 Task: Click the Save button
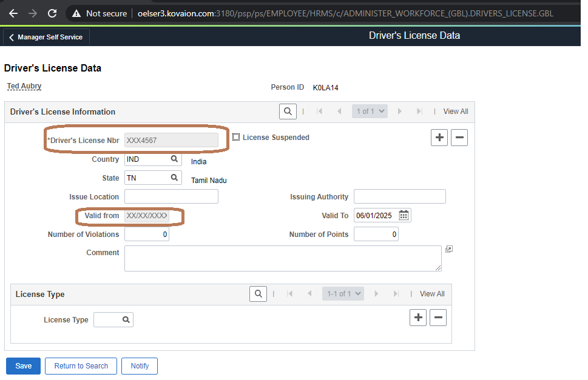coord(23,366)
